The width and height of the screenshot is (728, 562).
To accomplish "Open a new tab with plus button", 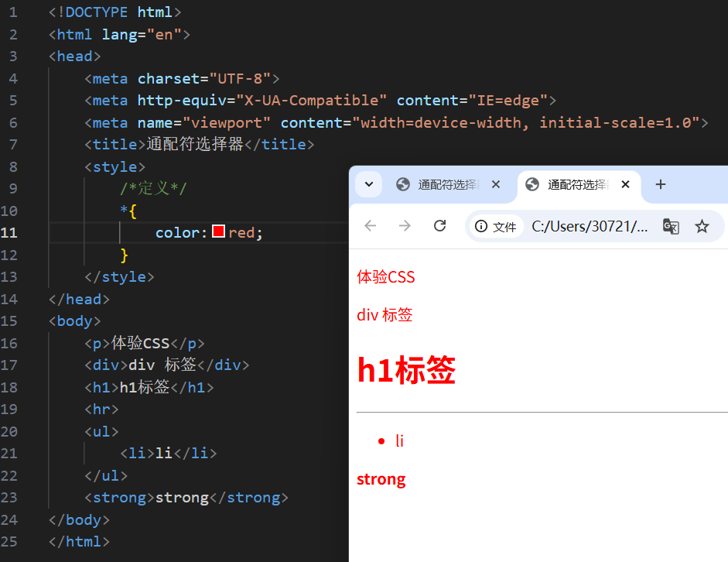I will tap(660, 184).
